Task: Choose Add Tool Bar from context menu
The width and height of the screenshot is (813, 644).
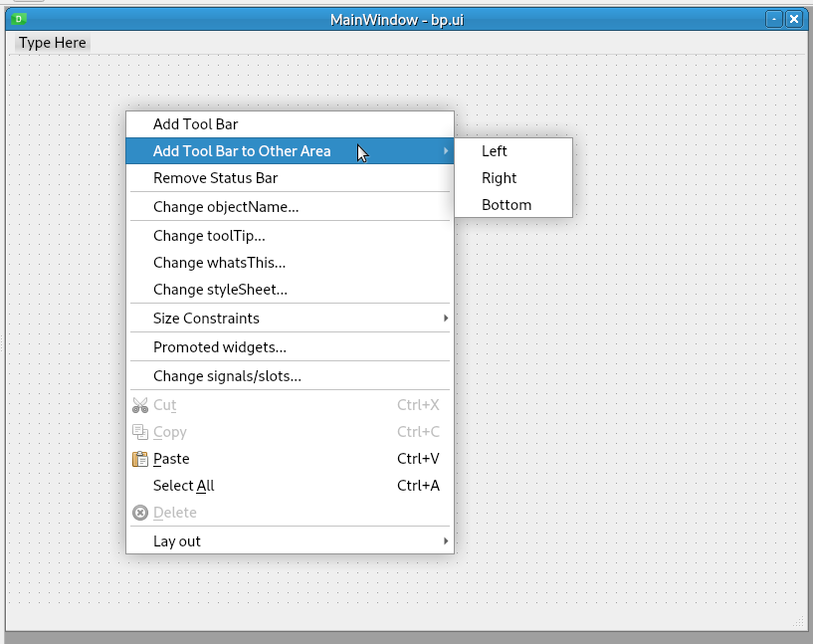Action: (195, 124)
